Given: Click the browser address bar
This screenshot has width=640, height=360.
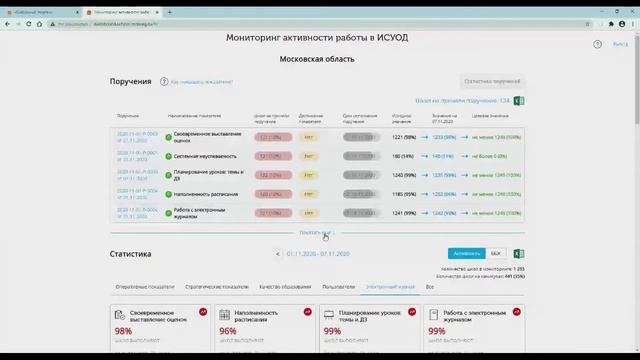Looking at the screenshot, I should coord(318,24).
